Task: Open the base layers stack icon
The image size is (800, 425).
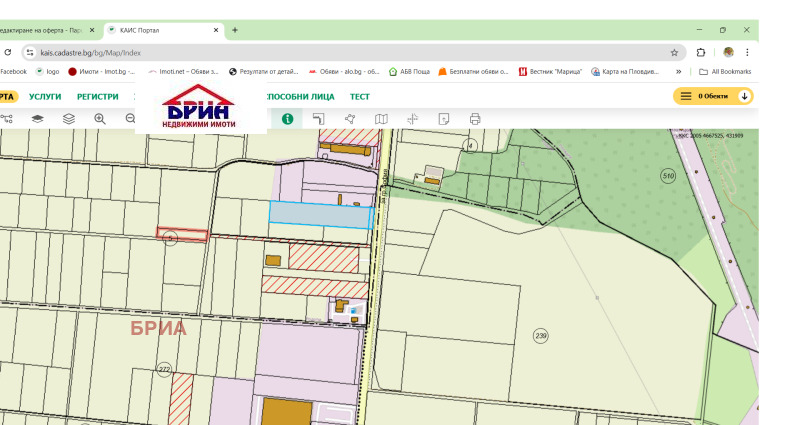Action: (x=37, y=118)
